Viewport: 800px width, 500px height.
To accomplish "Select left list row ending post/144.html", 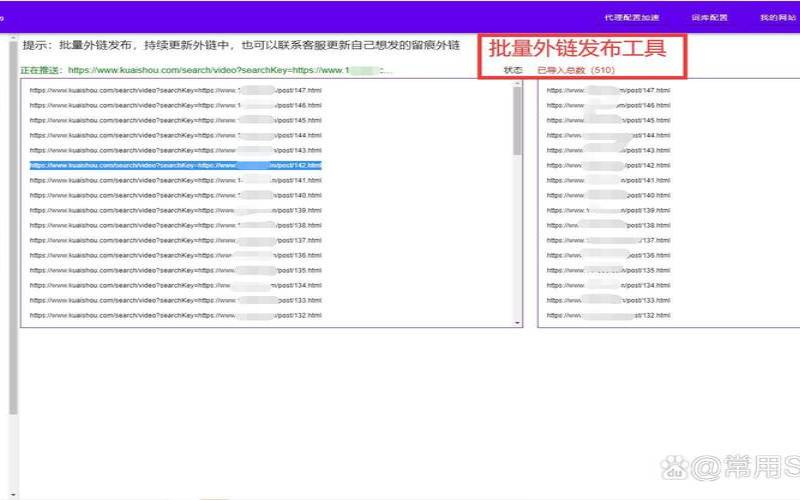I will tap(176, 135).
